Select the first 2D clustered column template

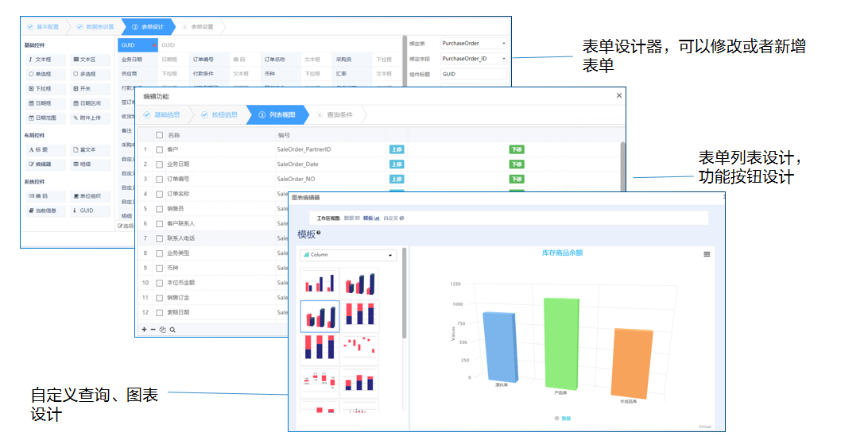pos(320,284)
